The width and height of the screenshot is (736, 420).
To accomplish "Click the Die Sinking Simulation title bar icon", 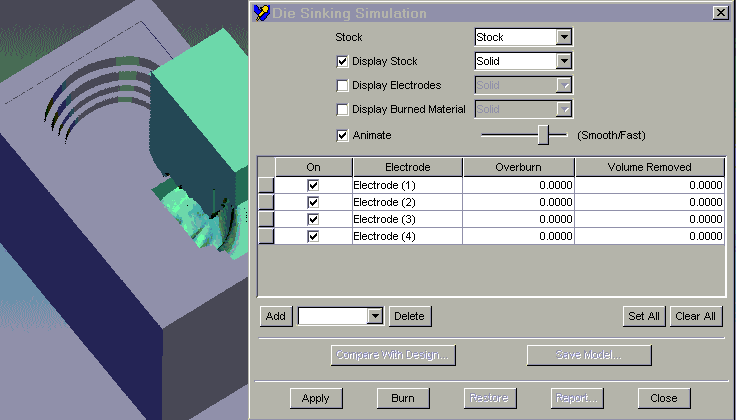I will (262, 13).
